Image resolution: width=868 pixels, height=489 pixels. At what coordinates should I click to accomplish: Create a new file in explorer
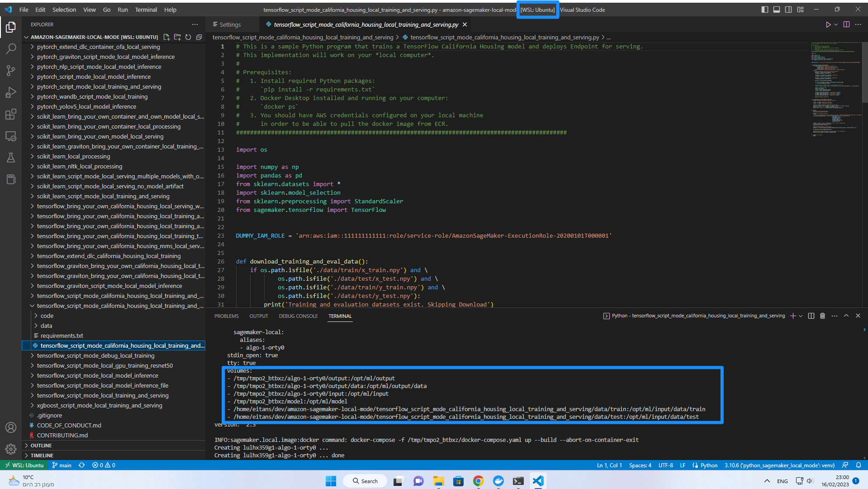[166, 37]
